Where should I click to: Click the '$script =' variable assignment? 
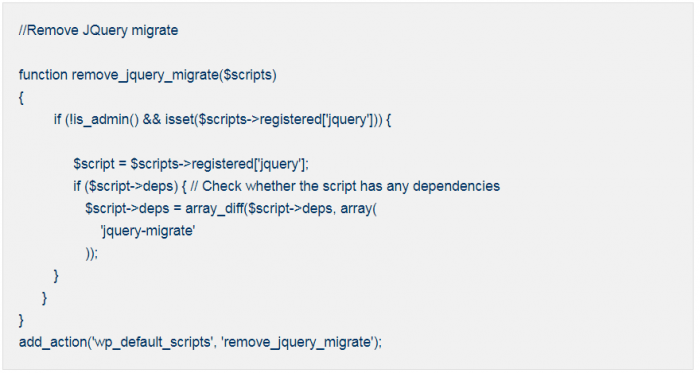click(x=100, y=164)
